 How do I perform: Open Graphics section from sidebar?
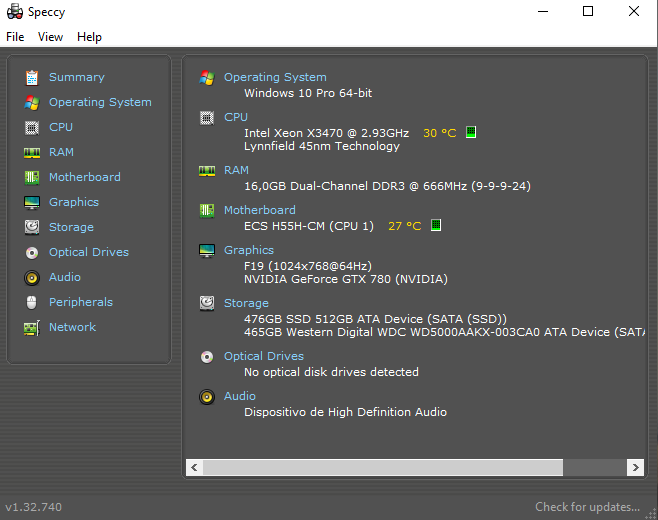pos(74,202)
